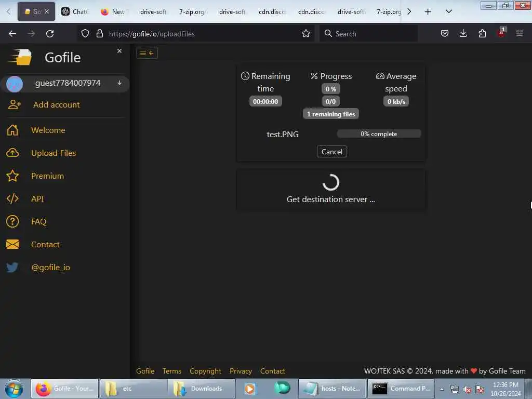
Task: Click the site security padlock icon
Action: (99, 34)
